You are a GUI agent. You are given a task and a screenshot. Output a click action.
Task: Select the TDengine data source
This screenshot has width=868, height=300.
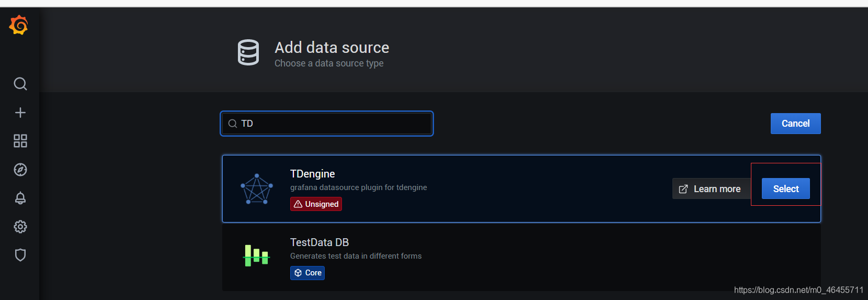[x=786, y=189]
